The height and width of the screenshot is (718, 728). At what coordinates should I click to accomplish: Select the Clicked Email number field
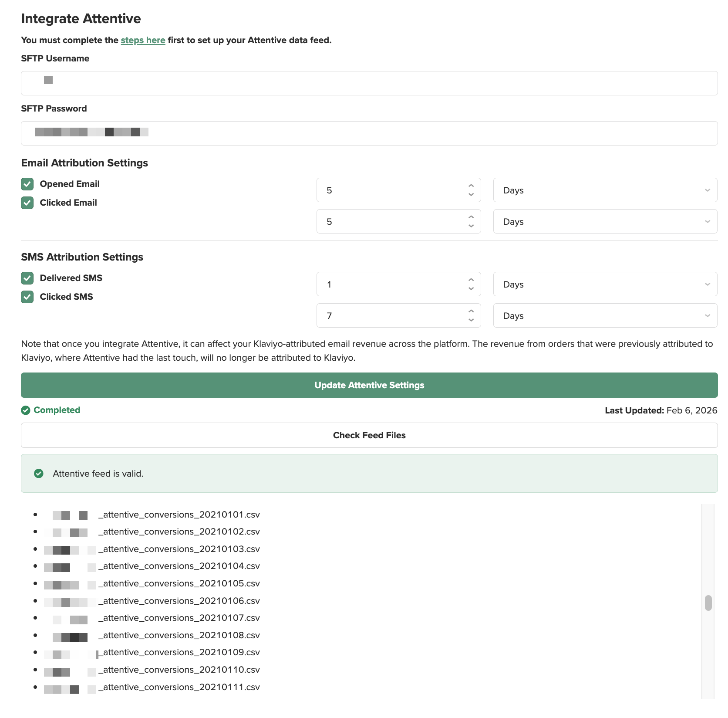398,221
